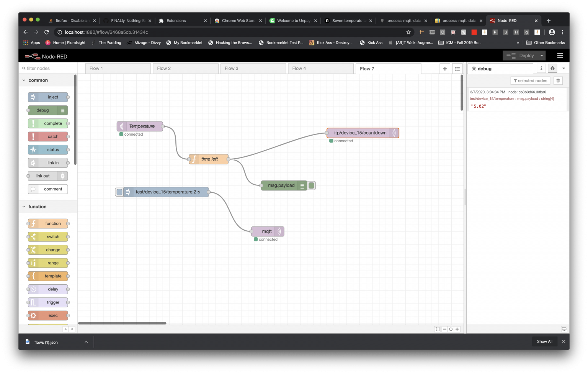Switch to the Flow 4 tab

pos(299,69)
